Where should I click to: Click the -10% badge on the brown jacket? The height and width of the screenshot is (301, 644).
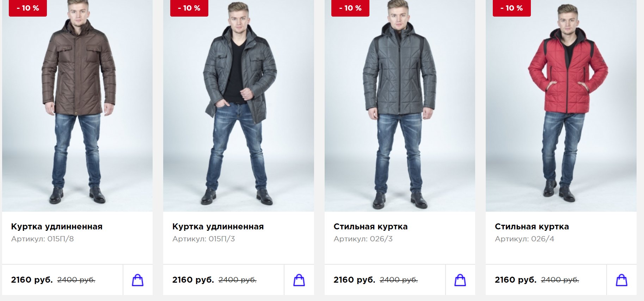28,8
